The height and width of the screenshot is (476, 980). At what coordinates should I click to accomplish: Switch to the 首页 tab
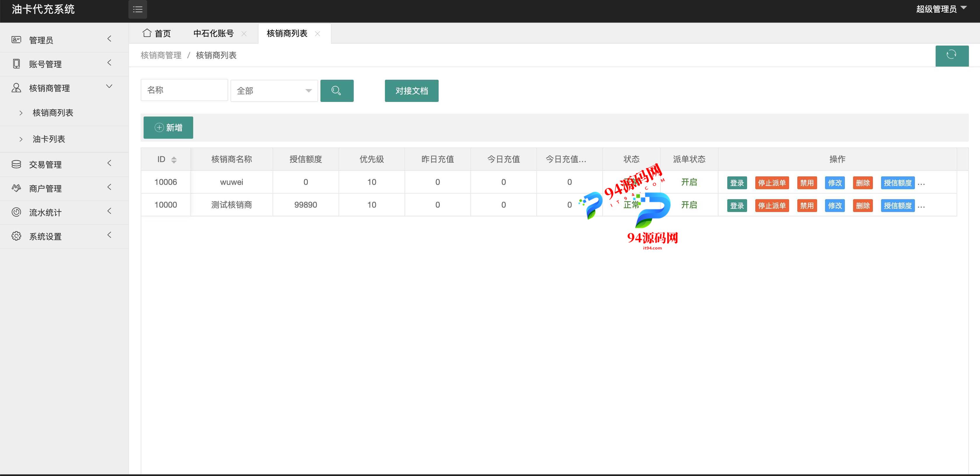click(x=156, y=34)
